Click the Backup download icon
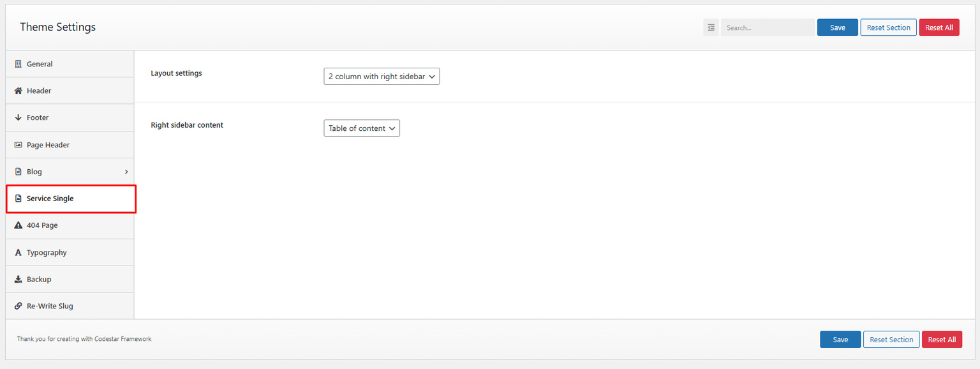 [x=19, y=279]
